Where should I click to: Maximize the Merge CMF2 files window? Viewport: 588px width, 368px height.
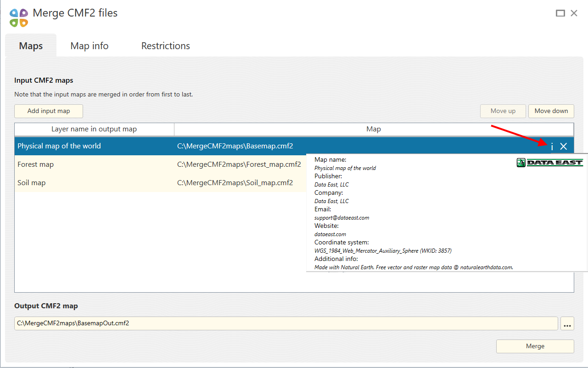[x=560, y=13]
